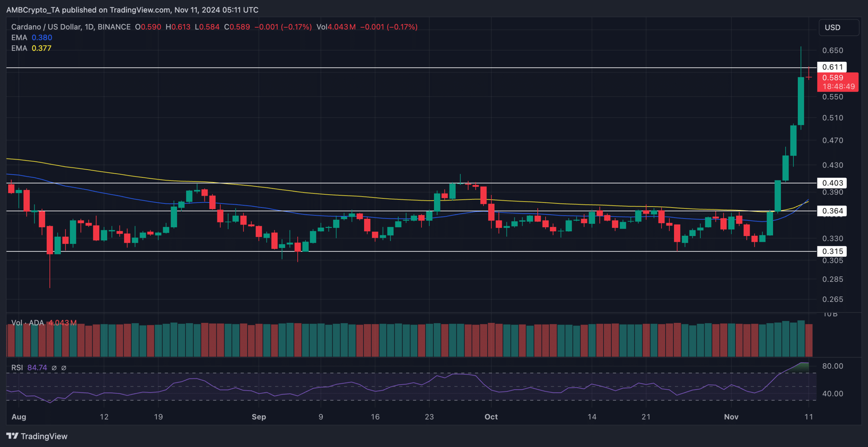
Task: Click the yellow EMA 0.377 value
Action: (41, 48)
